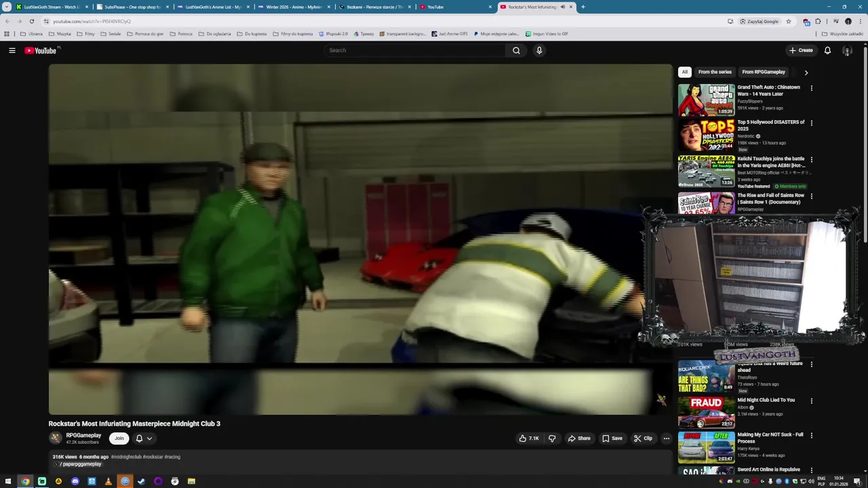Click the Create button
Screen dimensions: 868x488
click(801, 50)
